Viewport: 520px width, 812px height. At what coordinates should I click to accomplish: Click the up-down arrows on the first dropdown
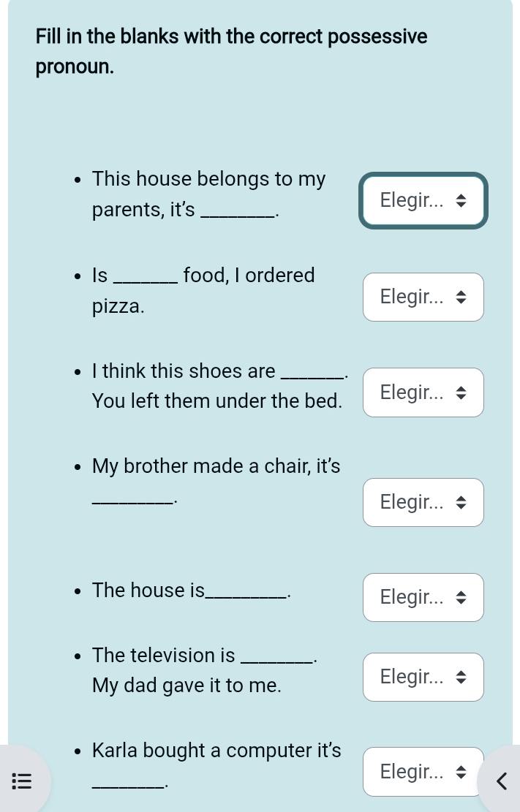[461, 200]
